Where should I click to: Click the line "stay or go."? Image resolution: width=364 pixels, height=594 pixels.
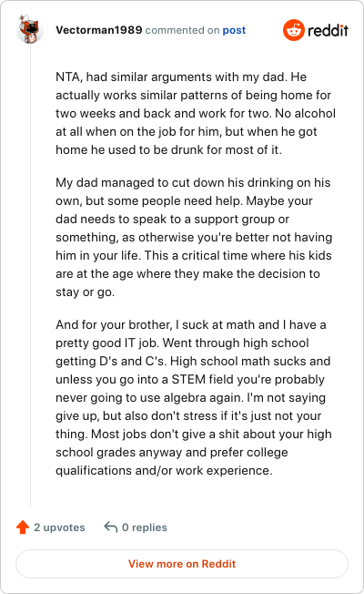[x=86, y=292]
